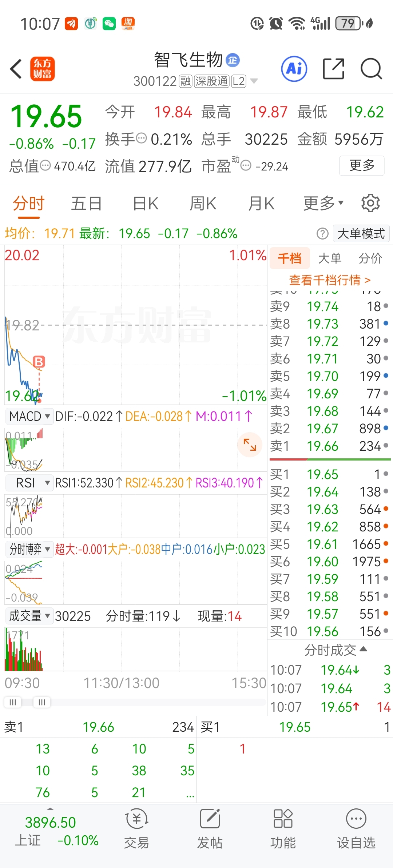Open the MACD indicator dropdown
Image resolution: width=393 pixels, height=868 pixels.
(30, 416)
